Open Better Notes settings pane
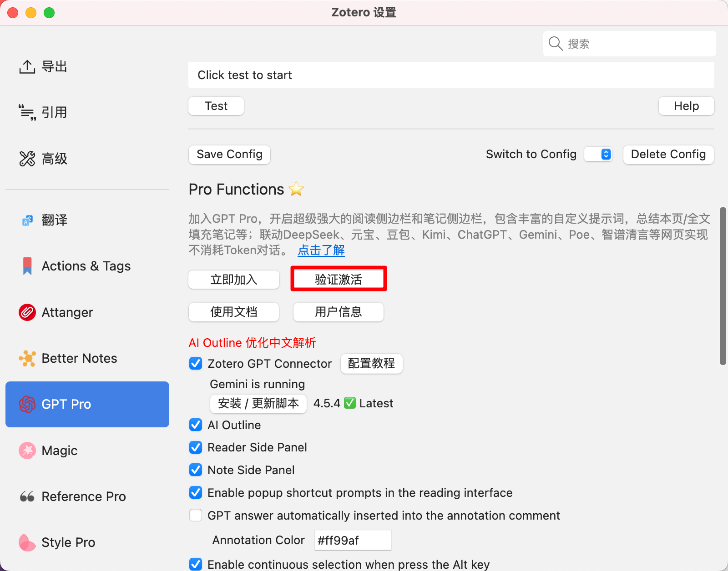The width and height of the screenshot is (728, 571). [87, 358]
